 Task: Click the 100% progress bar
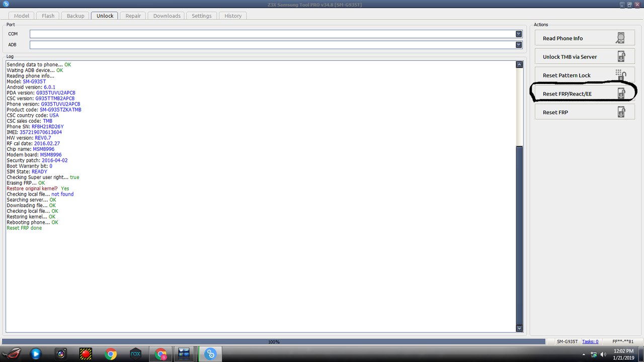274,342
